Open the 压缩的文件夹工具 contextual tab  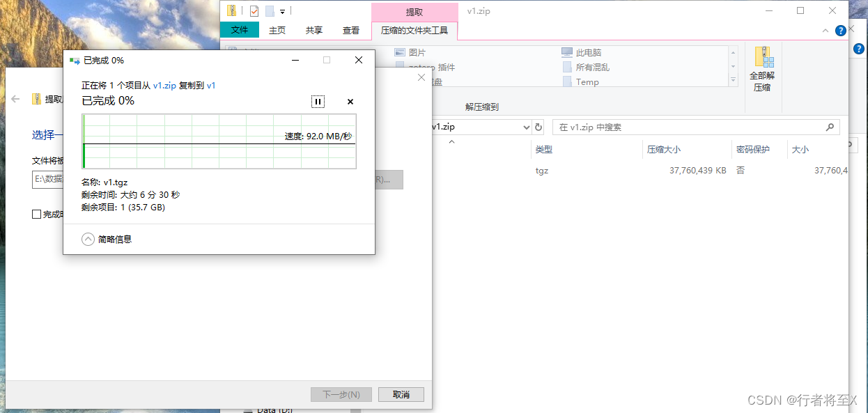point(414,30)
